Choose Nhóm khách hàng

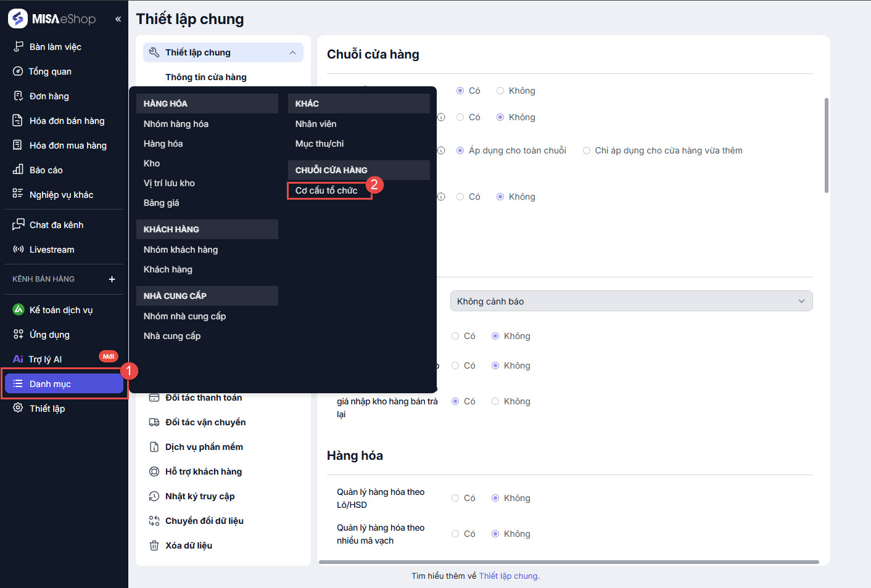[x=181, y=250]
